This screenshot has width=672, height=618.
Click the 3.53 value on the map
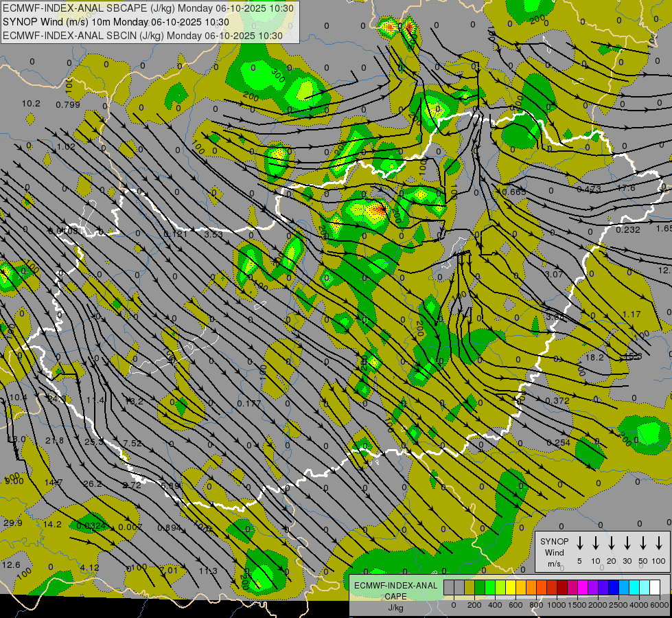point(214,235)
